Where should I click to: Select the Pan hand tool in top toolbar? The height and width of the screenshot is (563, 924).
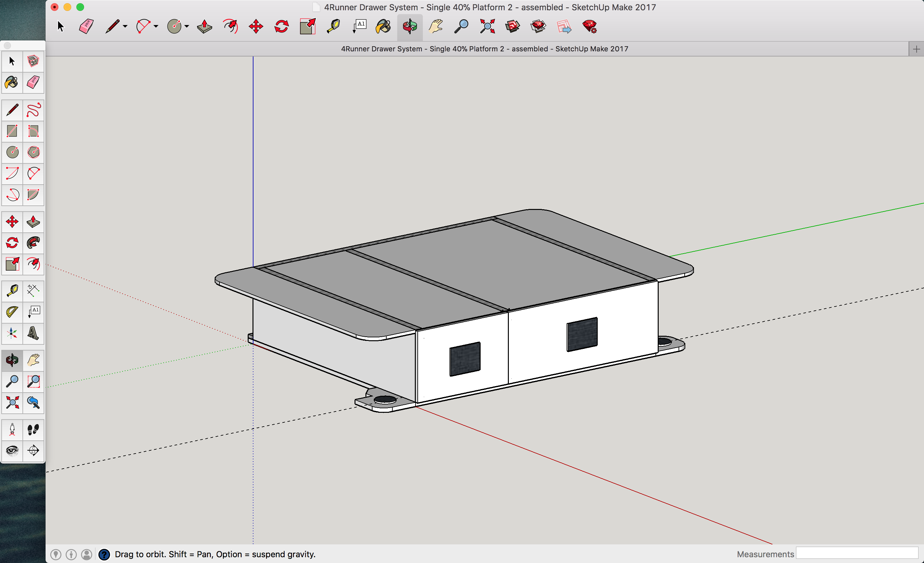pos(436,27)
